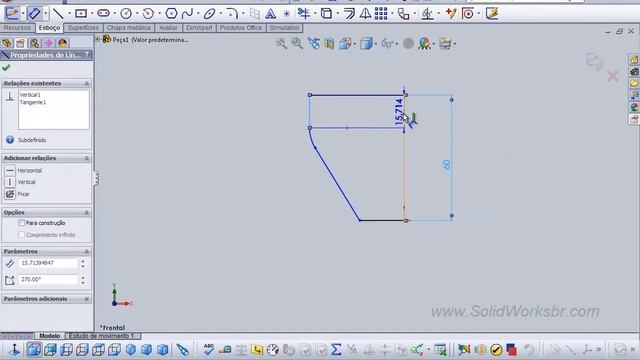
Task: Select the Corner Rectangle tool
Action: pyautogui.click(x=81, y=14)
